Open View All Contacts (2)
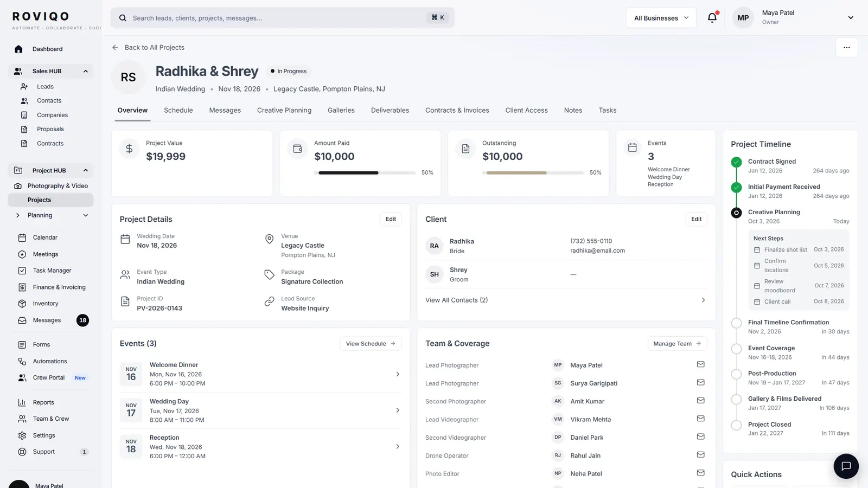 tap(566, 300)
